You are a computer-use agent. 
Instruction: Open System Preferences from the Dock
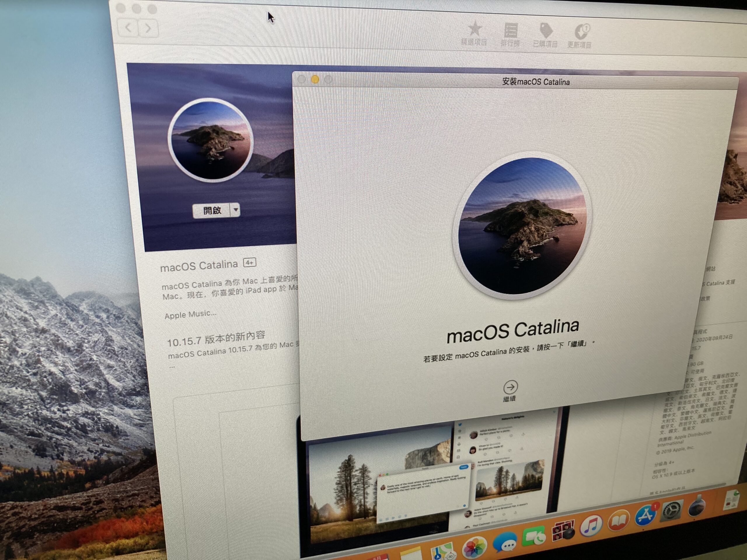(671, 511)
